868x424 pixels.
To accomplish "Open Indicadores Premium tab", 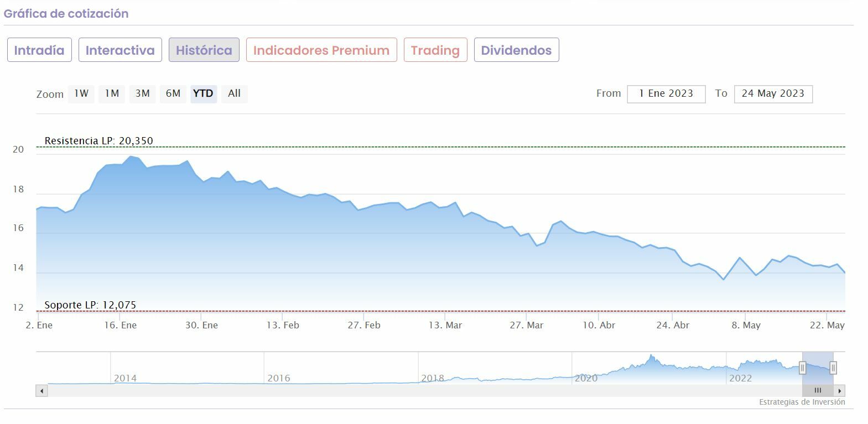I will tap(321, 50).
